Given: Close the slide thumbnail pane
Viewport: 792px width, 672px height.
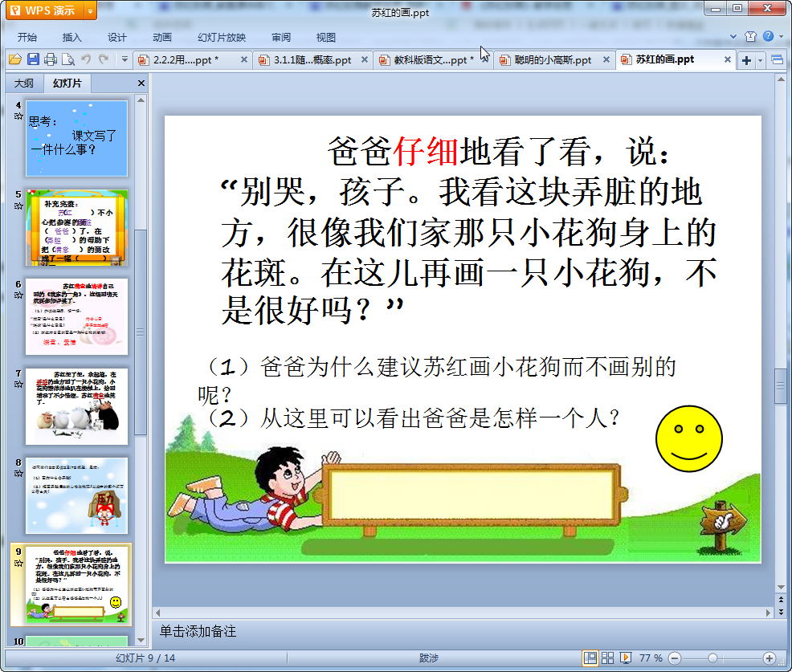Looking at the screenshot, I should pyautogui.click(x=141, y=83).
